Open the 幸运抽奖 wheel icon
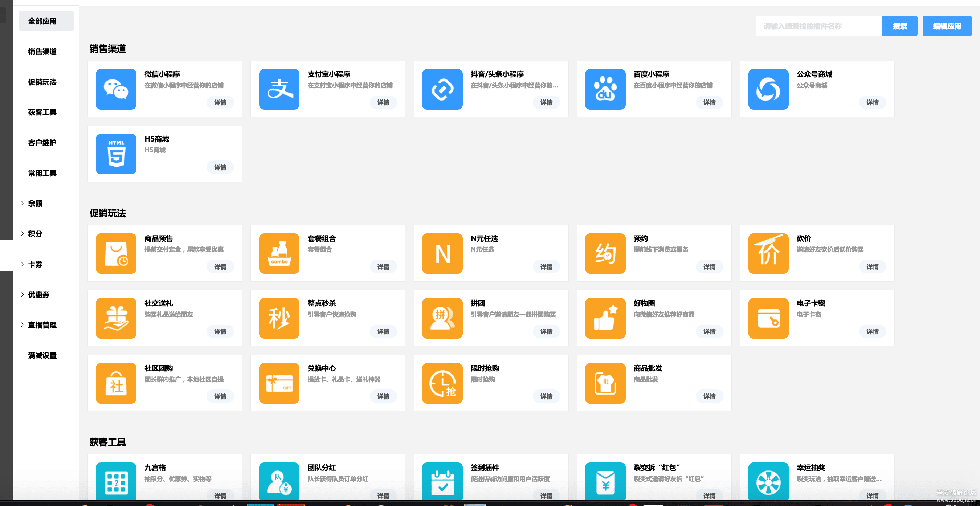Viewport: 980px width, 506px height. pos(768,481)
